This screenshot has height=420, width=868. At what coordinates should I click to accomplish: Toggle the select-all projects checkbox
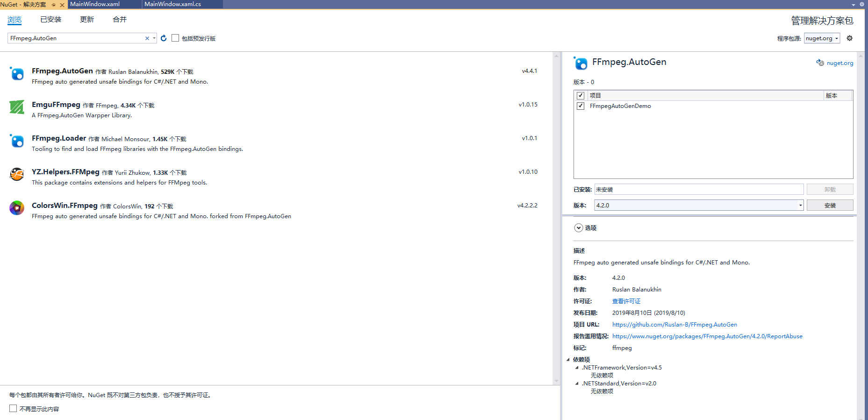581,95
